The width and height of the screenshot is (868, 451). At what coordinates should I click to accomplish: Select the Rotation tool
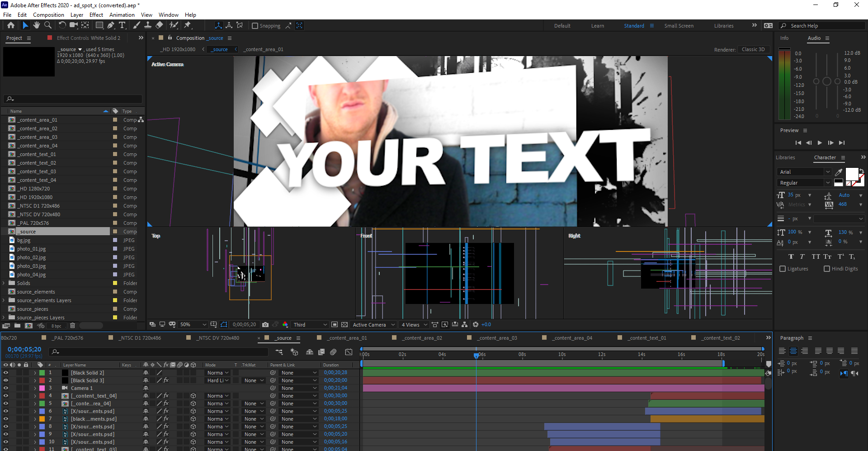coord(62,25)
